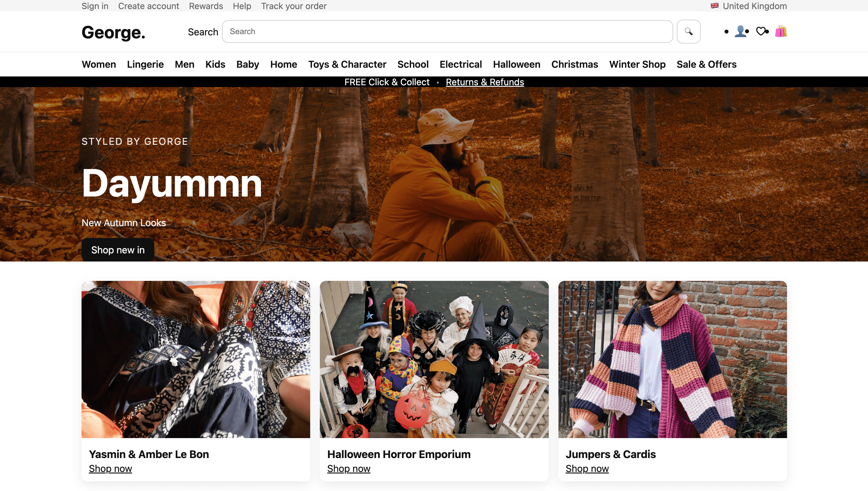The image size is (868, 491).
Task: Open Track your order link
Action: click(294, 6)
